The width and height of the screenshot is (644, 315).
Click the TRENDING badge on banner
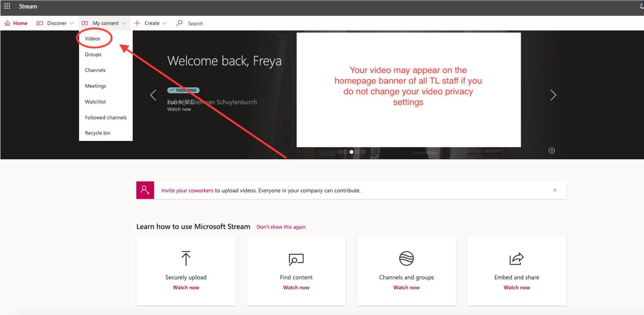184,90
